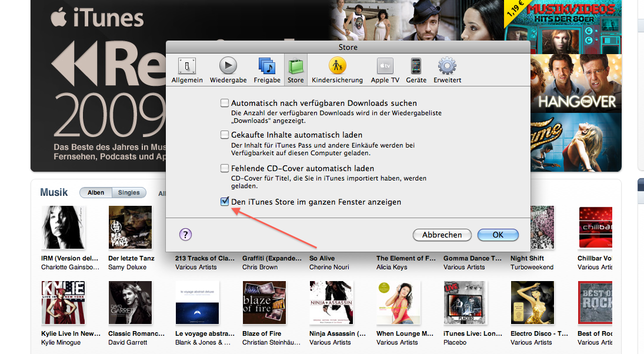Enable Fehlende CD-Cover automatisch laden checkbox

[x=225, y=168]
